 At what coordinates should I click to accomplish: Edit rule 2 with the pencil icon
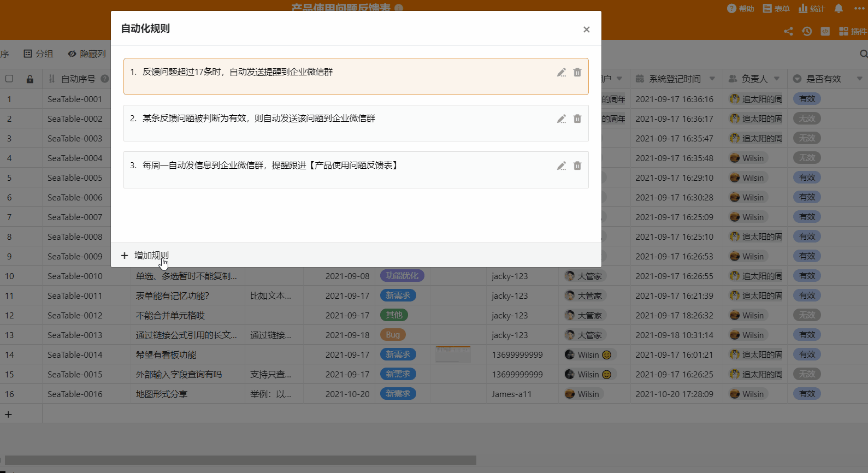(x=561, y=119)
